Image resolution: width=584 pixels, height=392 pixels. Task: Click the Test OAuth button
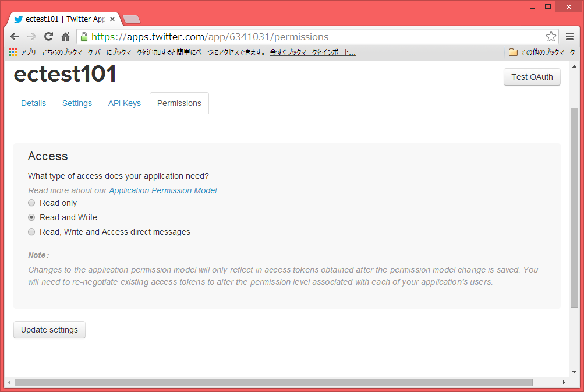coord(532,77)
